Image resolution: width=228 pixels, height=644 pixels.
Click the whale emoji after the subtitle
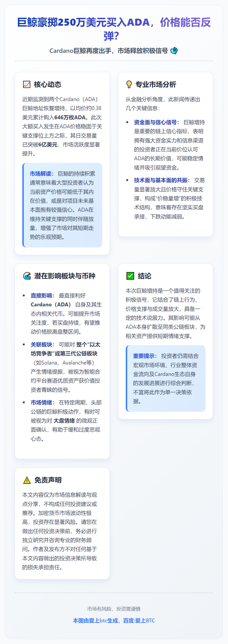point(174,51)
